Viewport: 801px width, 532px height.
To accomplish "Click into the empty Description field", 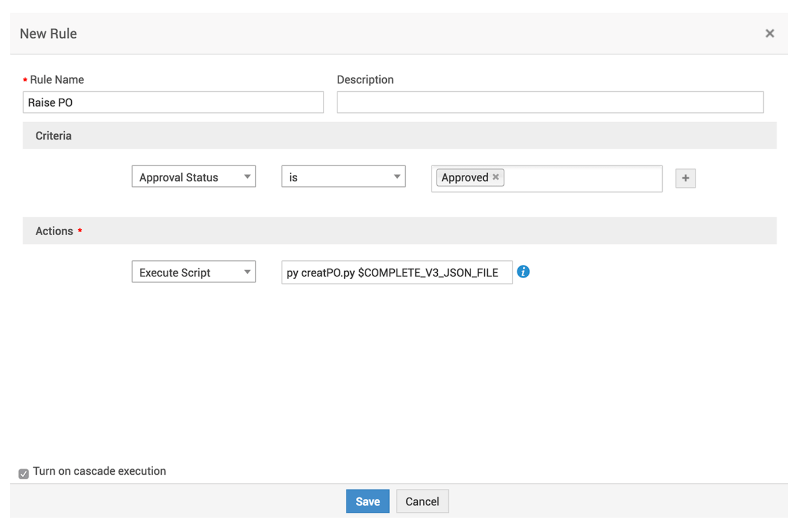I will tap(550, 103).
